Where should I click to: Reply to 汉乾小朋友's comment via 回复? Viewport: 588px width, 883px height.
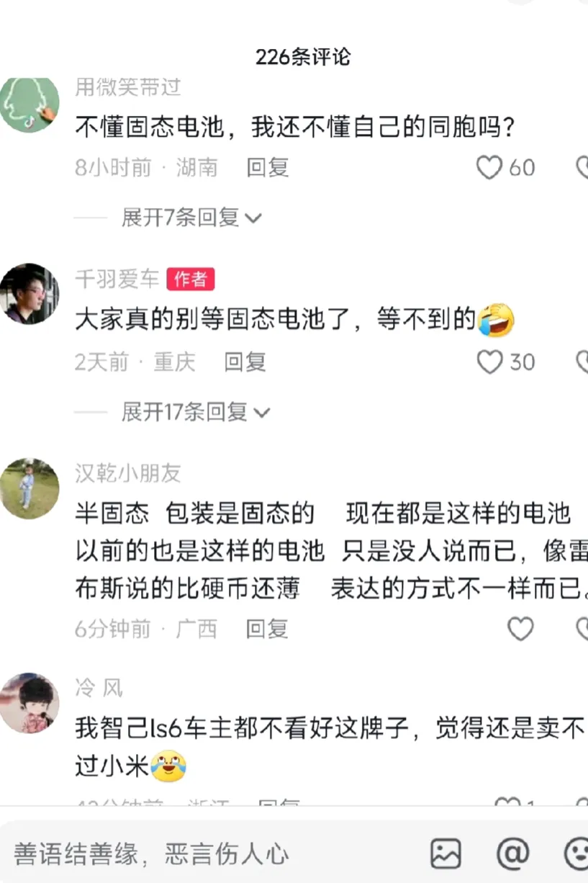pyautogui.click(x=267, y=629)
